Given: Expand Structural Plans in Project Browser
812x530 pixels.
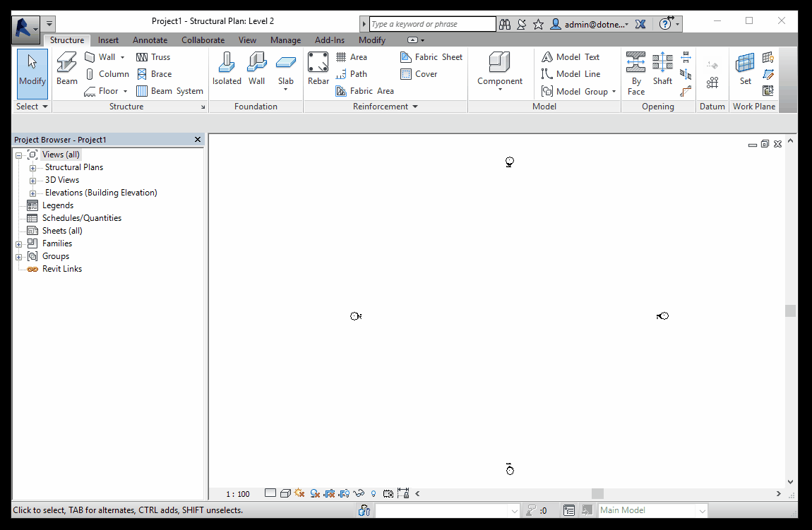Looking at the screenshot, I should pyautogui.click(x=32, y=167).
